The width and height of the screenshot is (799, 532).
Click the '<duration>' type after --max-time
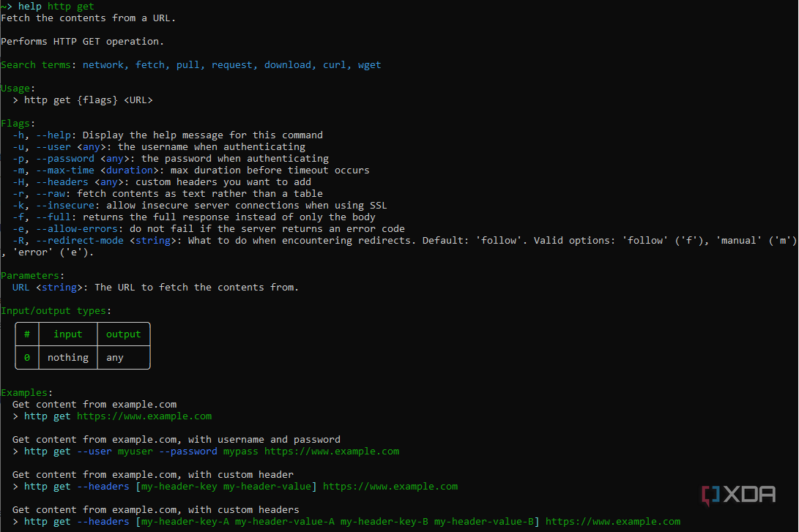[x=130, y=170]
